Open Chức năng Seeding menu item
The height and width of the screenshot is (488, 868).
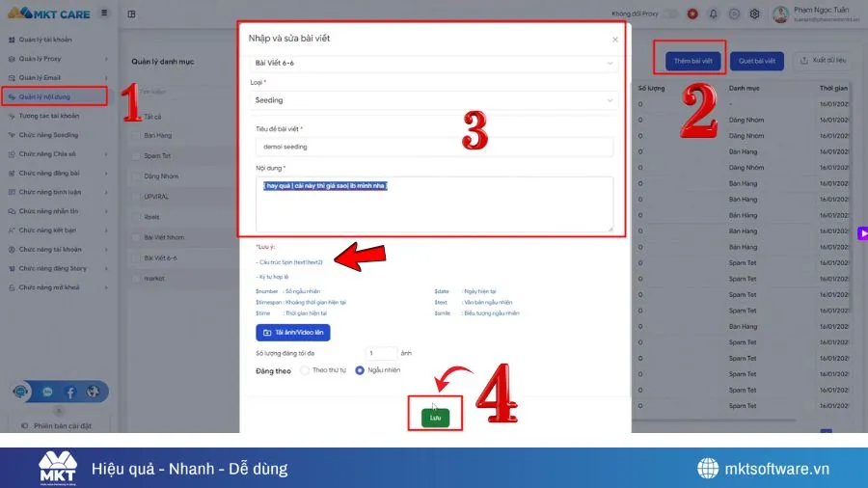click(49, 135)
